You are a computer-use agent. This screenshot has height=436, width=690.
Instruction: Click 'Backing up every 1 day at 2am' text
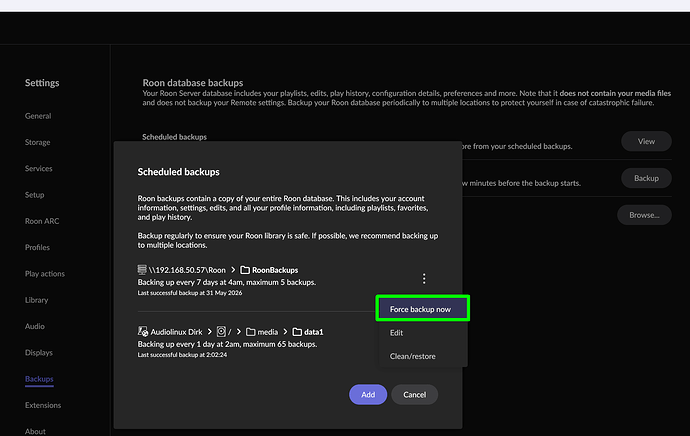(x=188, y=344)
